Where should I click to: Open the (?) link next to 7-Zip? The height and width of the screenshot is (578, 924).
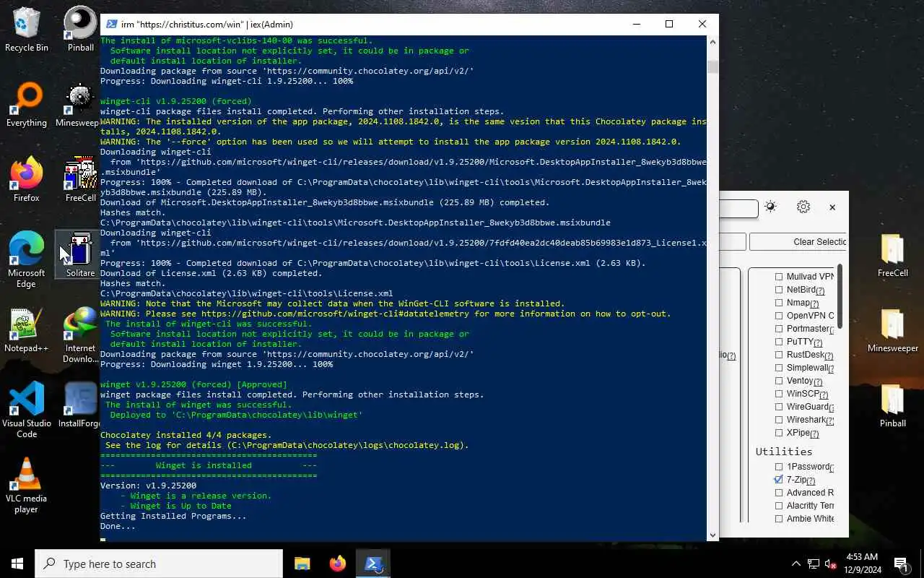(811, 481)
